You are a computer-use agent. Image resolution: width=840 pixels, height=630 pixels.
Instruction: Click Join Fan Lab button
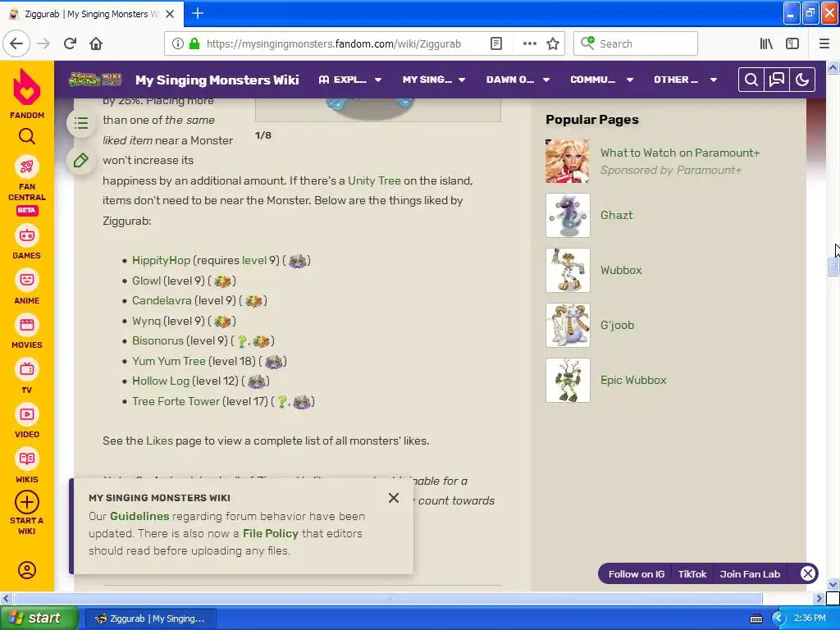pyautogui.click(x=750, y=574)
